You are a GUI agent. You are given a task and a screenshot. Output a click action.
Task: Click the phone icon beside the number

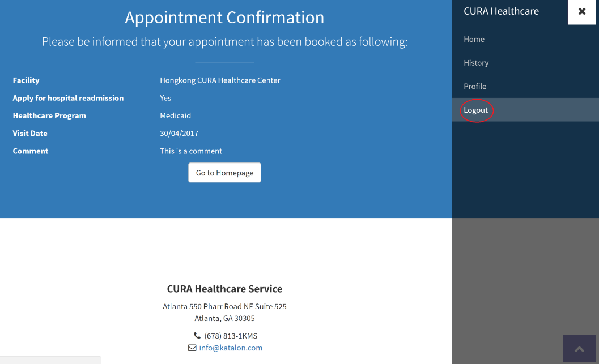tap(197, 336)
